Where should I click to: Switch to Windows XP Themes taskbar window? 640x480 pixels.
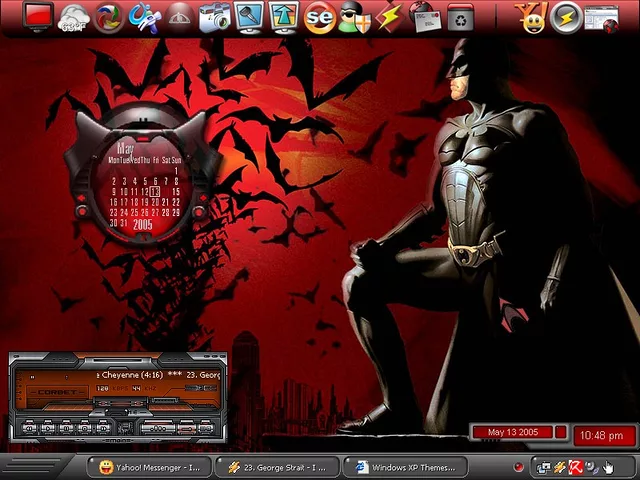[x=406, y=467]
